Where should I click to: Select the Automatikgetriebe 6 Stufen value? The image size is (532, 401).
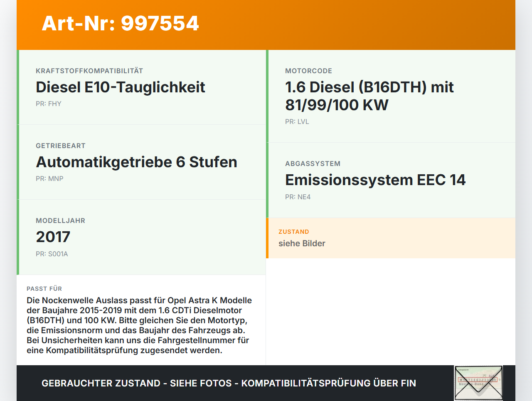pyautogui.click(x=137, y=162)
